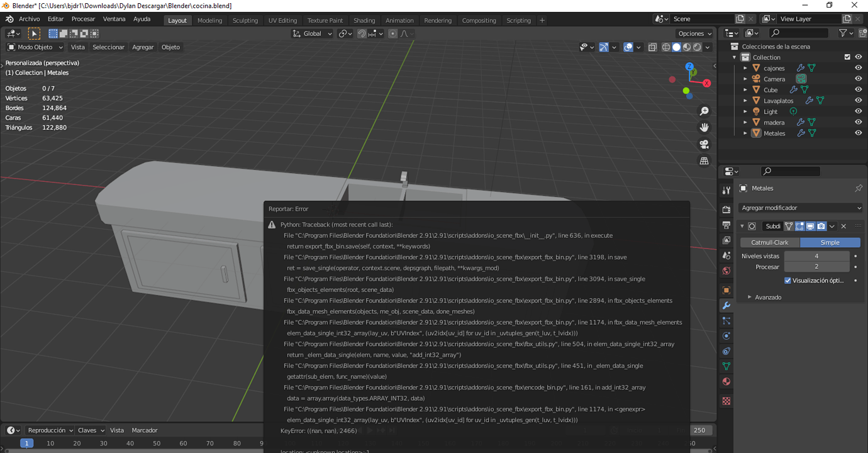
Task: Open the Agregar menu in viewport header
Action: point(143,47)
